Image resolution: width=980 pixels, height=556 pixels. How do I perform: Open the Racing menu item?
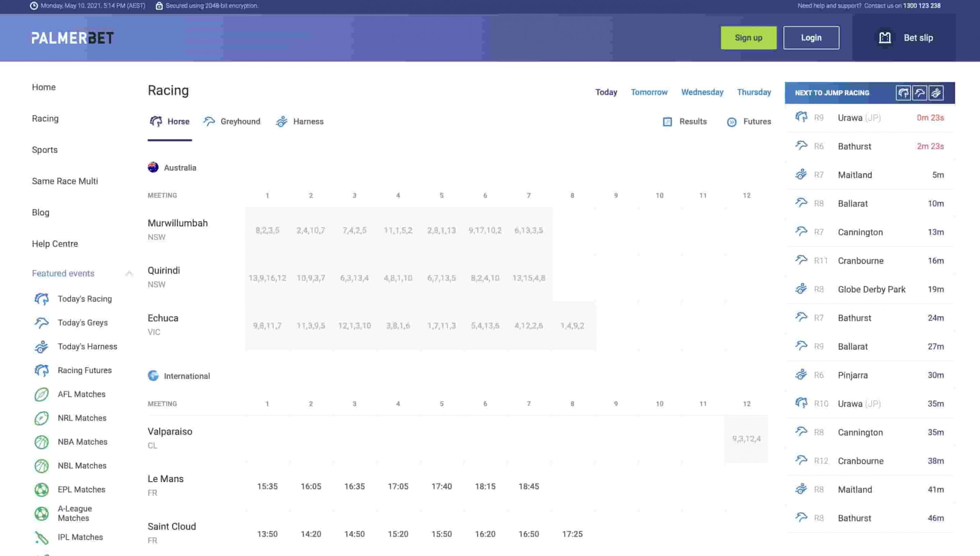click(45, 119)
